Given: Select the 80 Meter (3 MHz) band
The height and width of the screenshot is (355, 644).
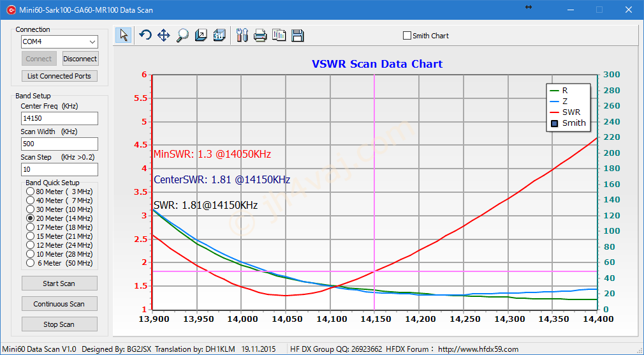Looking at the screenshot, I should (x=59, y=192).
